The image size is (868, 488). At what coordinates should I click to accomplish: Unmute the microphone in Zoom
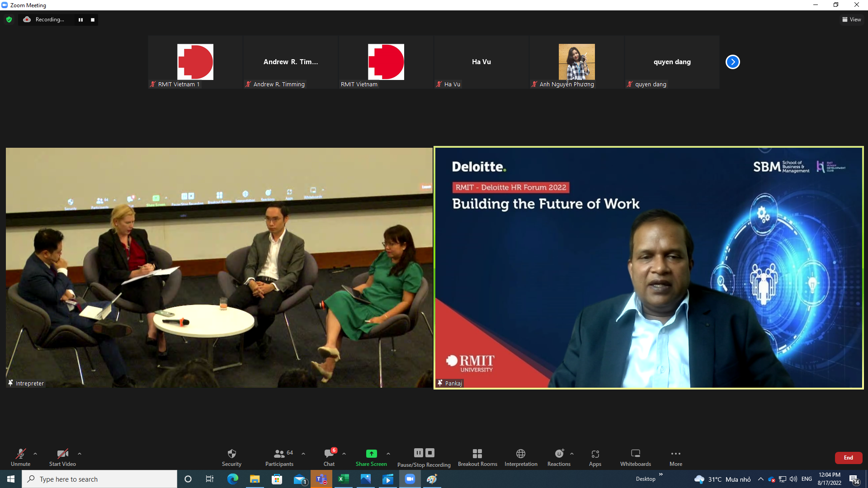[x=21, y=457]
